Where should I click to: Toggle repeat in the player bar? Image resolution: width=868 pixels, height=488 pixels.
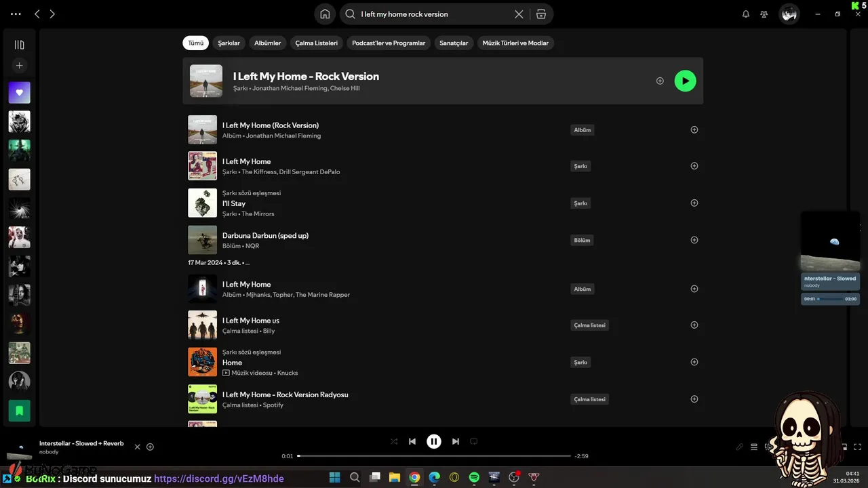click(x=474, y=441)
